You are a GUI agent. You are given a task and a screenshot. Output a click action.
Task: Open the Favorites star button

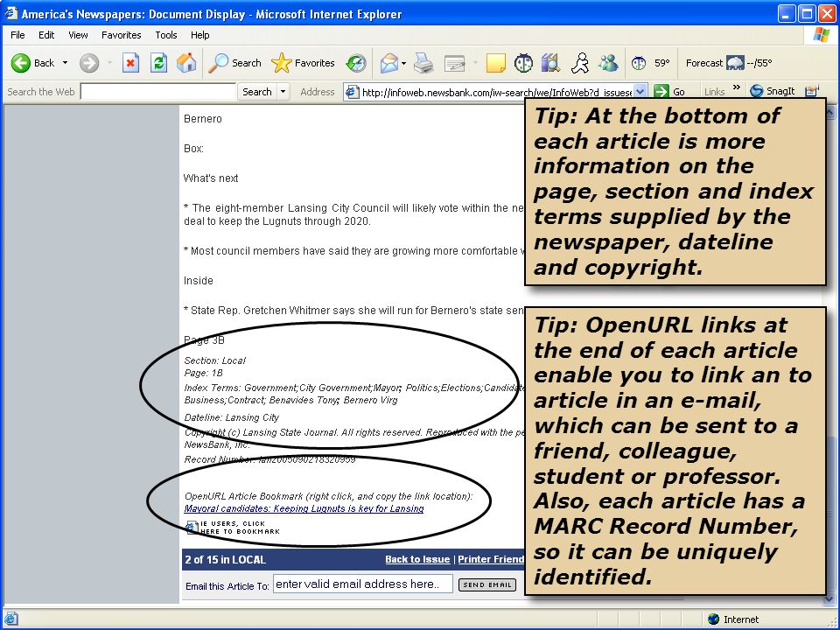pyautogui.click(x=304, y=63)
